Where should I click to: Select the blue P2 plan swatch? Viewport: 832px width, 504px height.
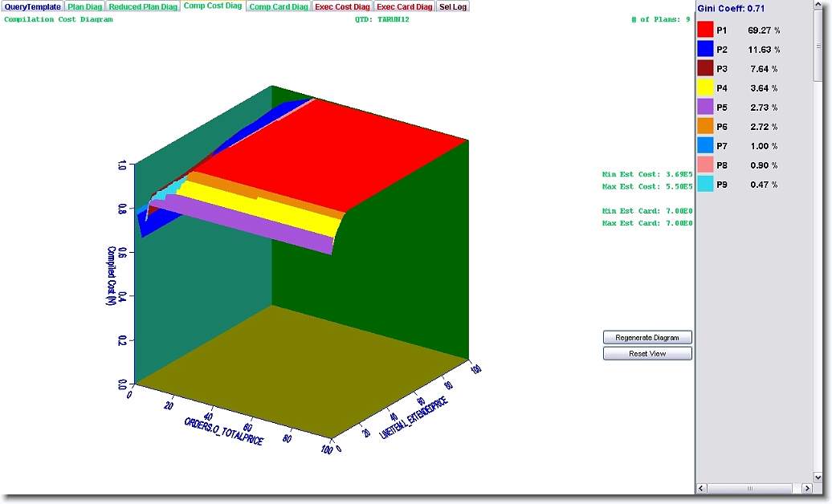pos(705,49)
